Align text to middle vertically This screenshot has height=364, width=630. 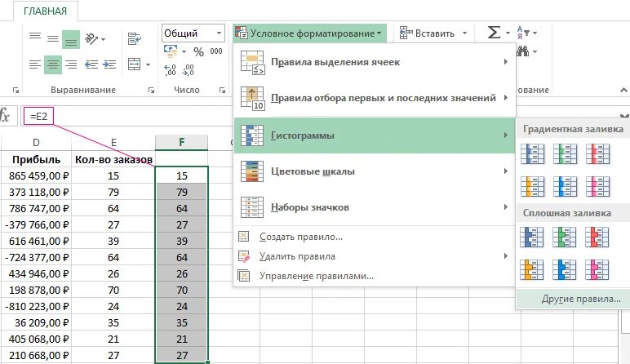coord(52,39)
